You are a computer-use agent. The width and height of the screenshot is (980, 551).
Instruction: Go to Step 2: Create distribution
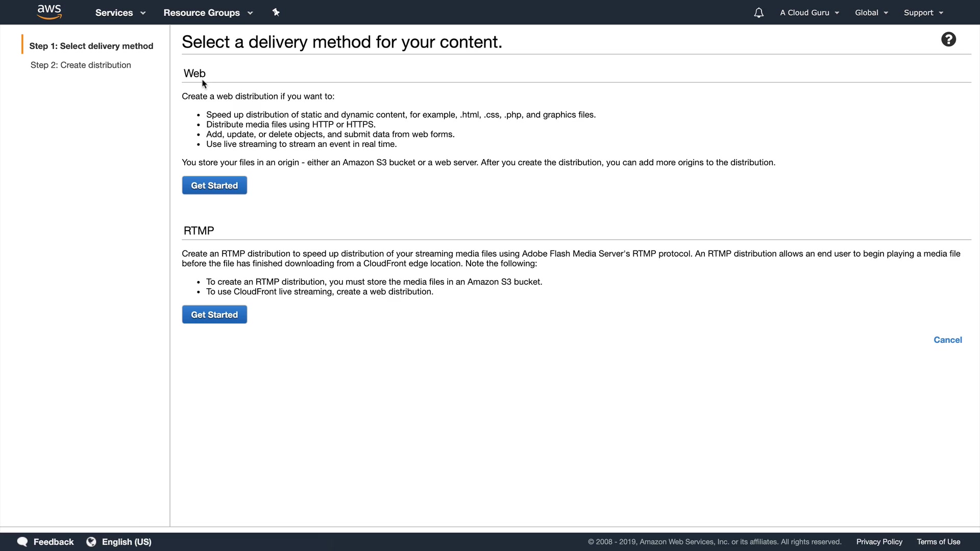pos(81,65)
